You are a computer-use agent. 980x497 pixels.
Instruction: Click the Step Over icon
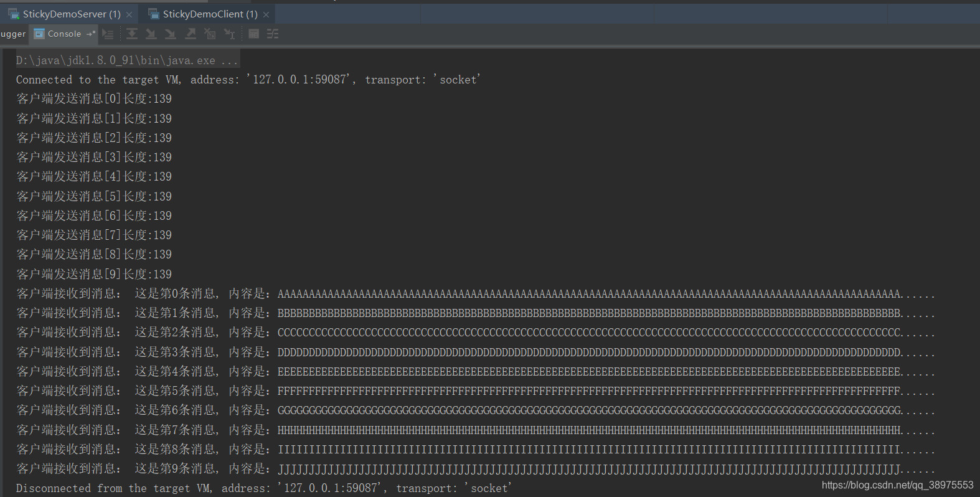click(132, 34)
